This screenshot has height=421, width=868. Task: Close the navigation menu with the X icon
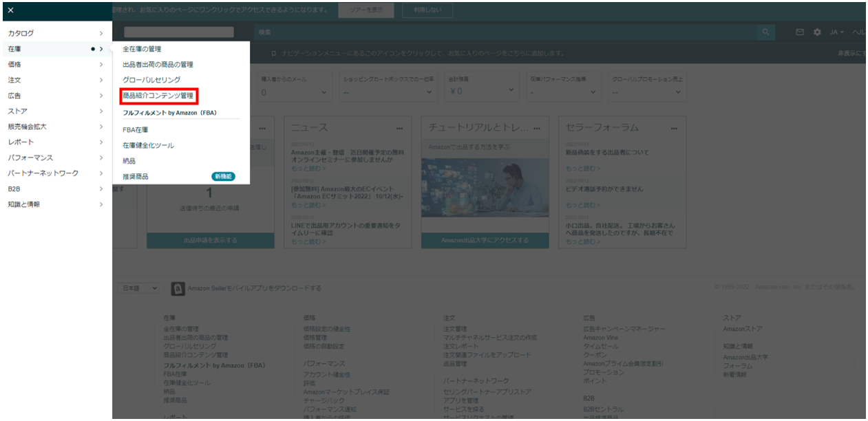pos(10,10)
